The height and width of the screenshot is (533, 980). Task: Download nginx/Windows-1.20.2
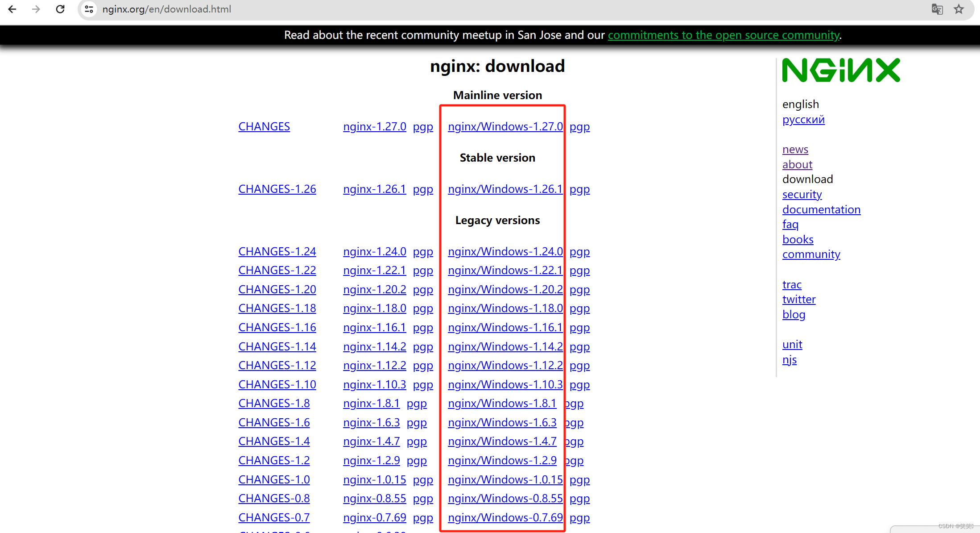[505, 289]
